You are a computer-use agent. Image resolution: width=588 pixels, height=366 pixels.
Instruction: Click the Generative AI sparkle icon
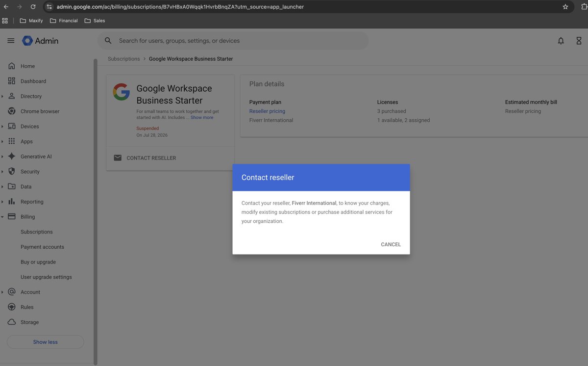(x=12, y=157)
